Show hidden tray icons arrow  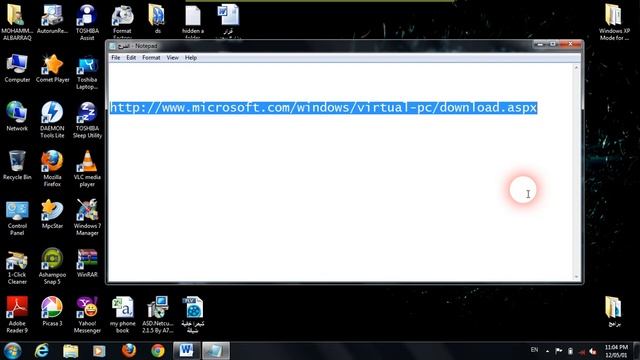pyautogui.click(x=547, y=351)
